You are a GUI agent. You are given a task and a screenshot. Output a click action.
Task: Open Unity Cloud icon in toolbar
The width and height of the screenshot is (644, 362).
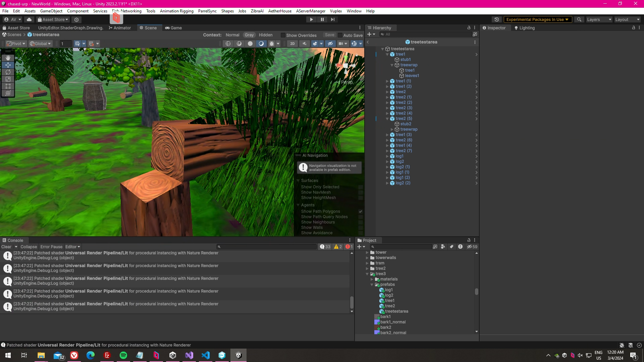pos(29,19)
